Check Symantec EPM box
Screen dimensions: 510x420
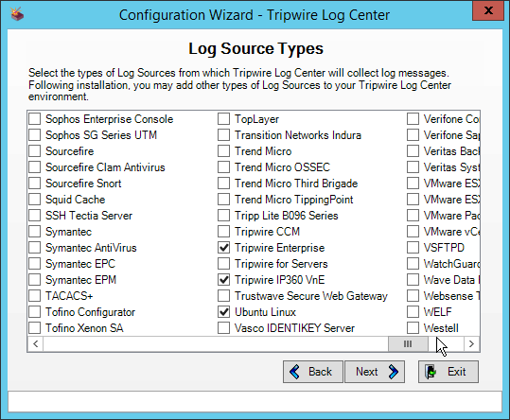pyautogui.click(x=34, y=280)
